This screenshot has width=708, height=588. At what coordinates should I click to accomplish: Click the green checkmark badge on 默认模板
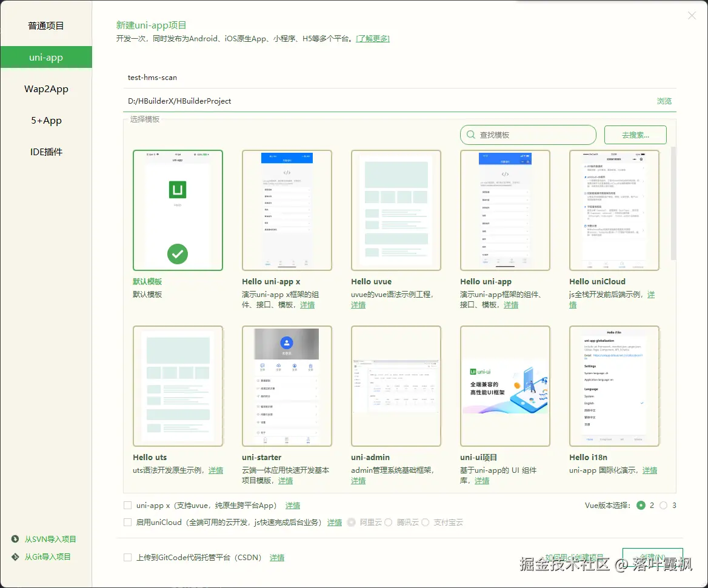click(178, 254)
